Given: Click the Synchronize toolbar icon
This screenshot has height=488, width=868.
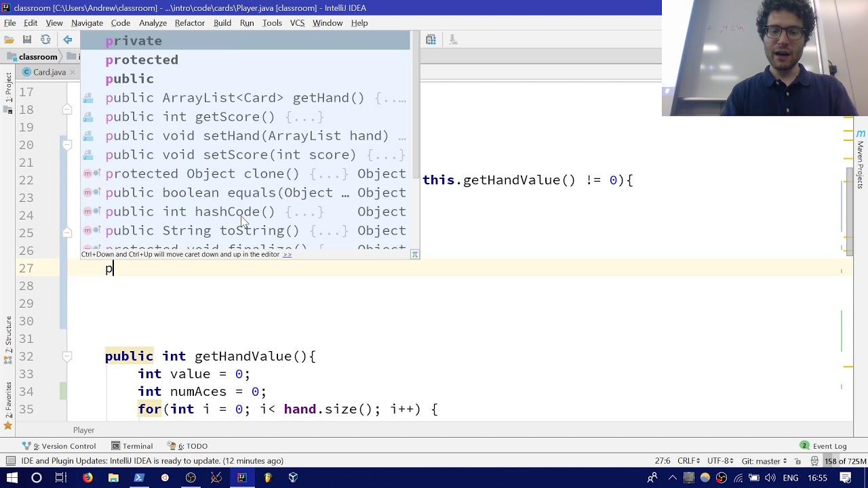Looking at the screenshot, I should (x=45, y=40).
